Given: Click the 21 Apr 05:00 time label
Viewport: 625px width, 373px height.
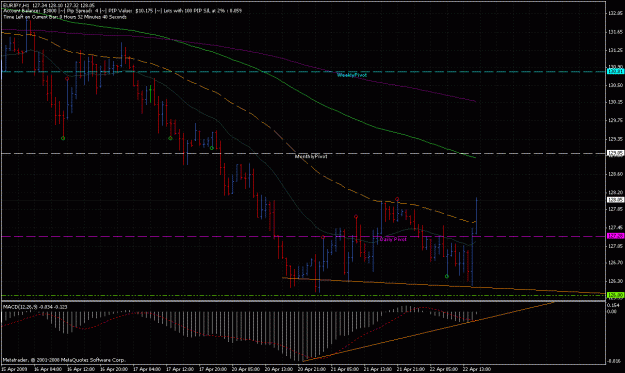Looking at the screenshot, I should click(x=345, y=369).
